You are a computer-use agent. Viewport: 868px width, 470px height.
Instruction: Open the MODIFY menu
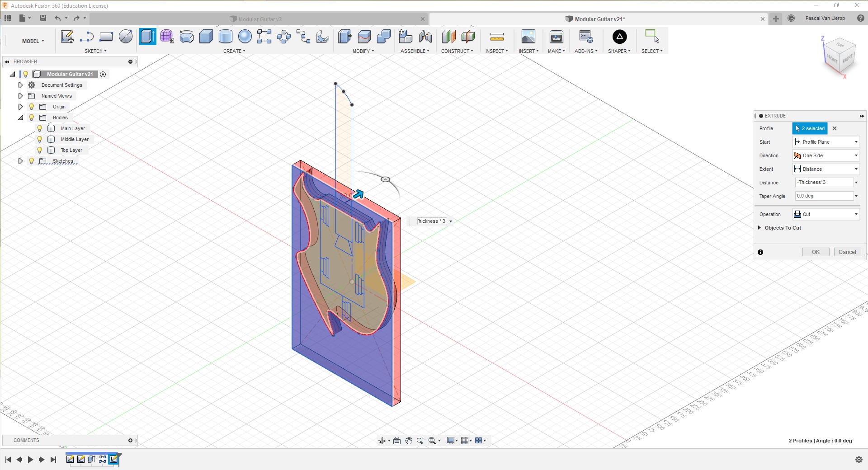[x=363, y=51]
